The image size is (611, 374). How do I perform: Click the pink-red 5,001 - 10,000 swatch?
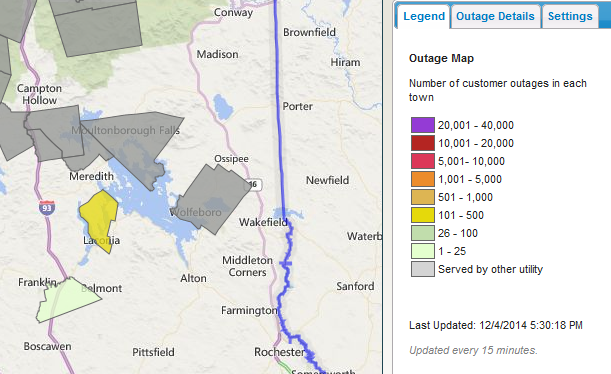coord(423,161)
